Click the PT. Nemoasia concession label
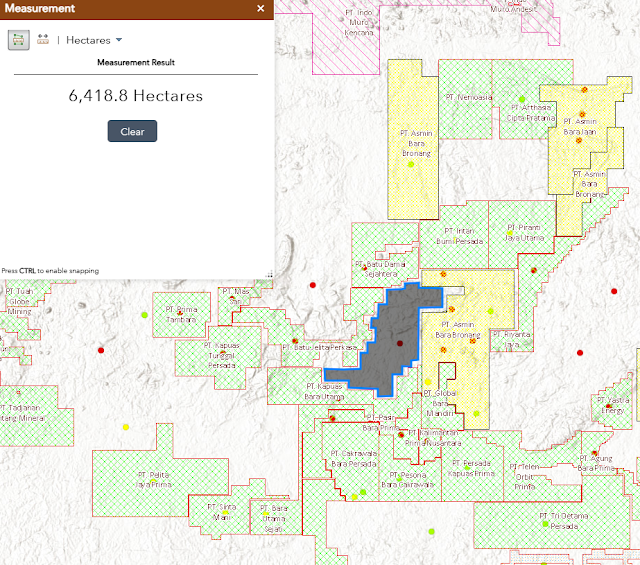The width and height of the screenshot is (640, 565). pyautogui.click(x=469, y=97)
